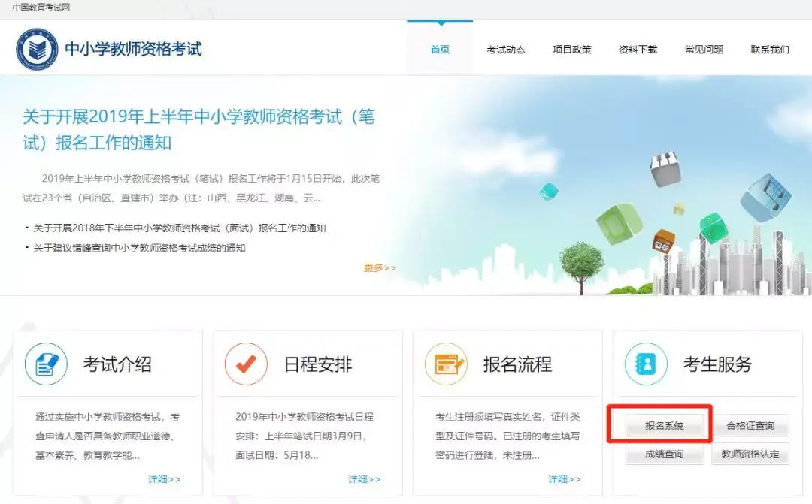812x504 pixels.
Task: Click the 日程安排 checkmark icon
Action: click(x=246, y=364)
